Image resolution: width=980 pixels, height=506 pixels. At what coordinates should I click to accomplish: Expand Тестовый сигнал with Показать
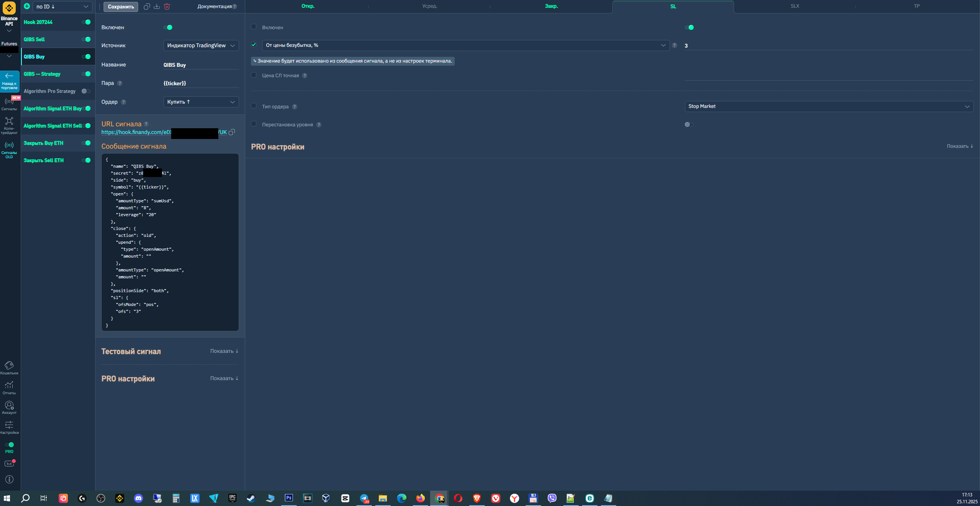(224, 351)
